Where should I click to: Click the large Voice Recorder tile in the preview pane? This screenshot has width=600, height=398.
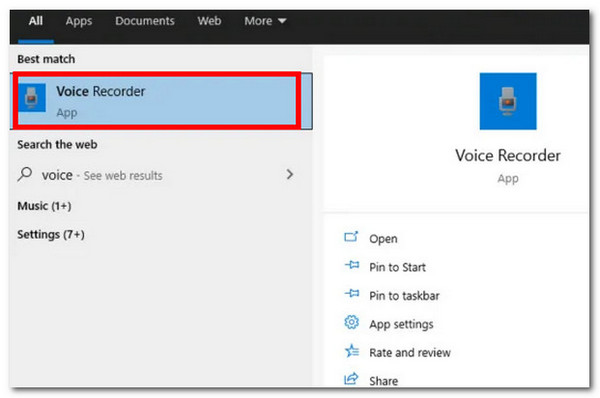click(508, 101)
